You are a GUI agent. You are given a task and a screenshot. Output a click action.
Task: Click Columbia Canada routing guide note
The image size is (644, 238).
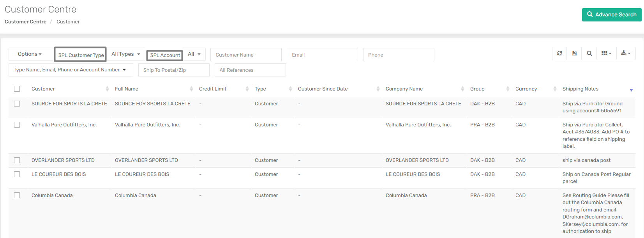pos(596,213)
